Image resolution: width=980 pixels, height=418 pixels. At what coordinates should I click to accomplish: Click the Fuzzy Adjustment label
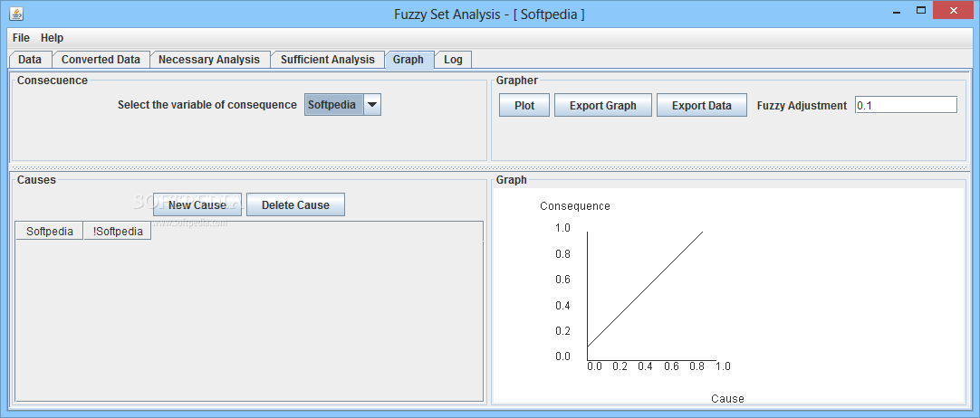click(802, 106)
